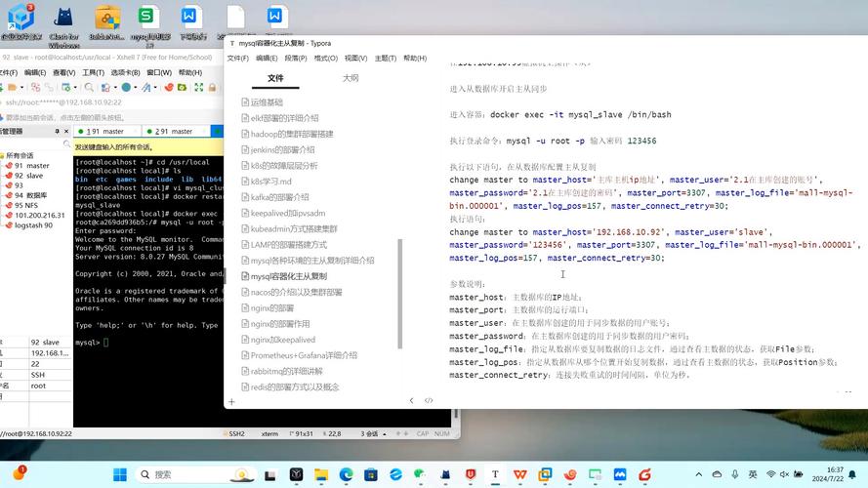The image size is (868, 488).
Task: Open Typora 段落(P) menu
Action: pos(296,59)
